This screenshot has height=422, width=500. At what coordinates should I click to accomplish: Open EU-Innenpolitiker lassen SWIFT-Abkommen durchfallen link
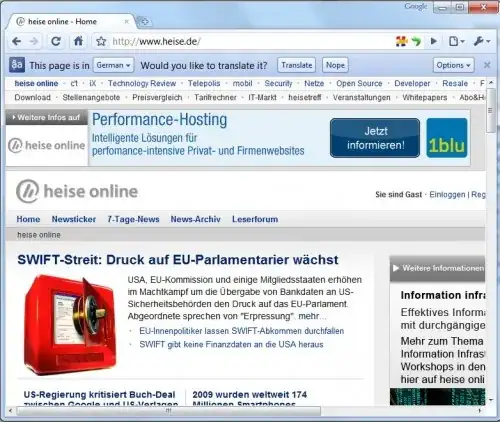(x=242, y=331)
